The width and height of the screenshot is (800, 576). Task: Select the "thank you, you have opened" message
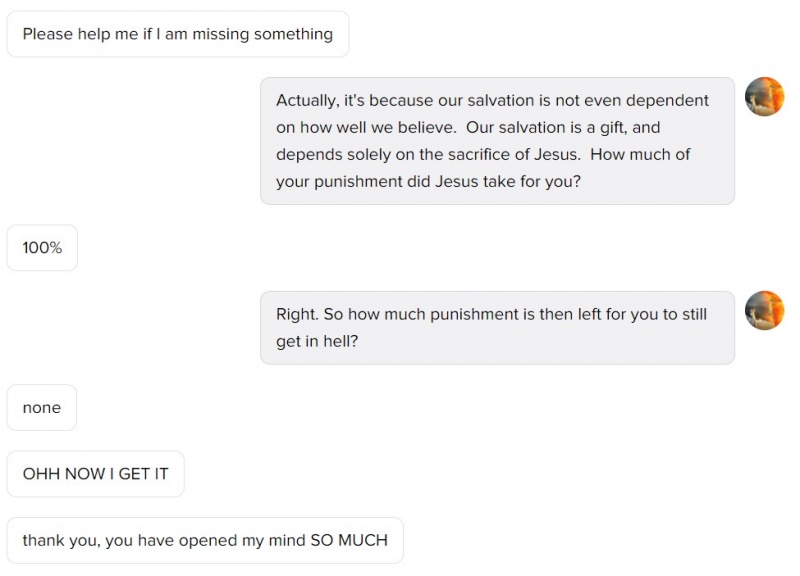[x=205, y=540]
